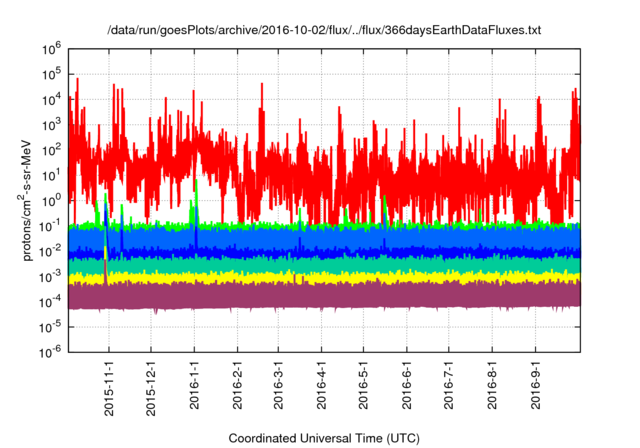Click the 10^-5 y-axis tick label
This screenshot has width=640, height=448.
point(51,328)
